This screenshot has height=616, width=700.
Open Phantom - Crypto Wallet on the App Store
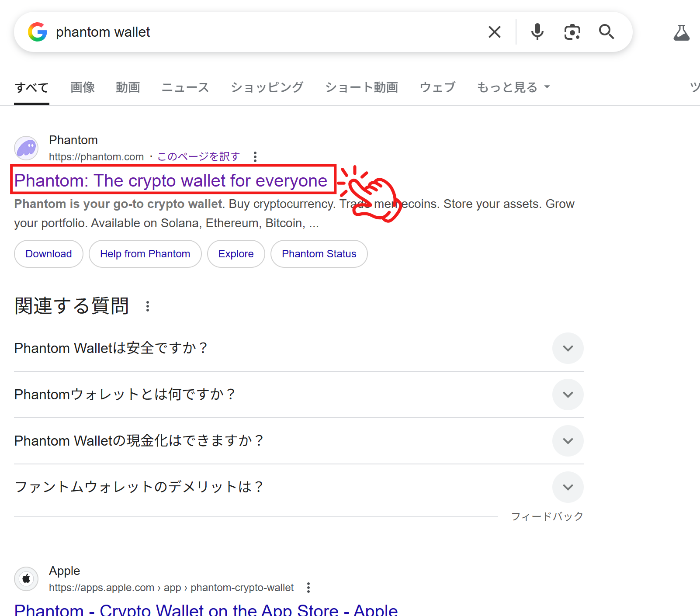coord(206,609)
